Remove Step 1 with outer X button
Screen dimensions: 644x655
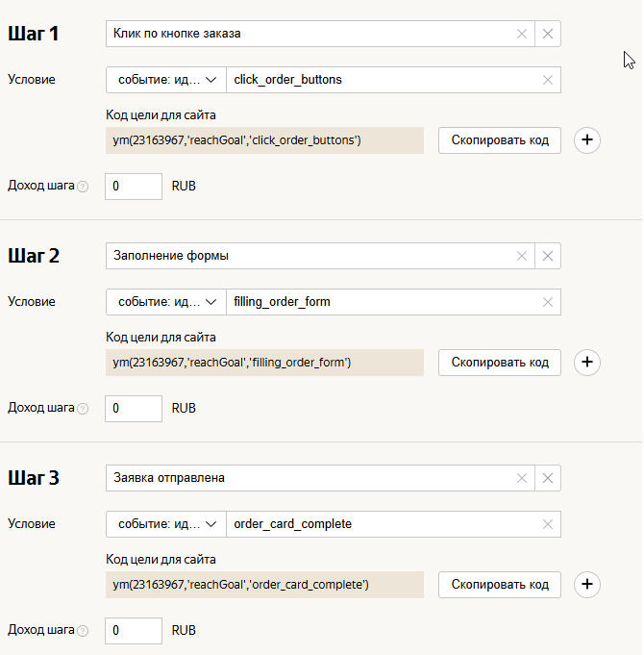coord(548,34)
